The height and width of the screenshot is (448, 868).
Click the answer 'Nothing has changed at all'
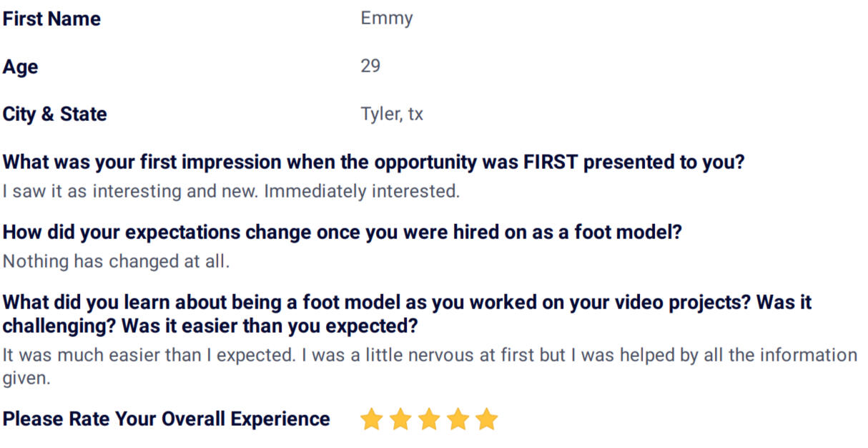[116, 261]
